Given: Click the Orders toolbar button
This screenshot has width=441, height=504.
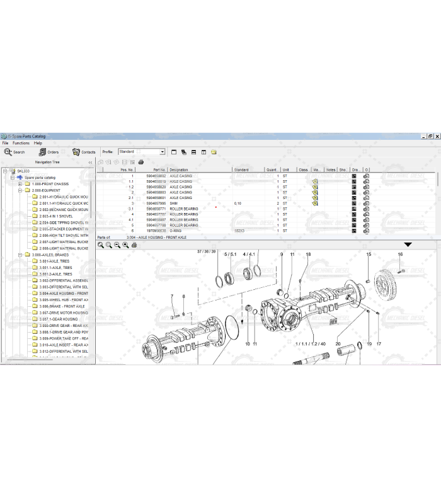Looking at the screenshot, I should click(48, 152).
